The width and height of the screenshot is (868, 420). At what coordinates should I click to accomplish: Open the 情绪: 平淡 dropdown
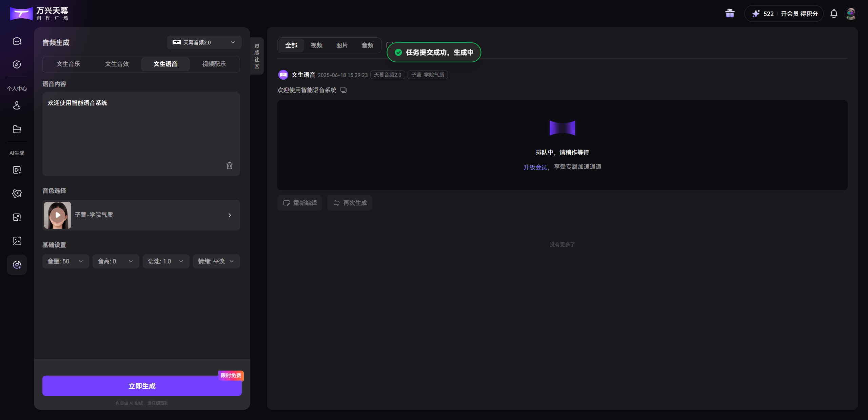click(x=216, y=261)
